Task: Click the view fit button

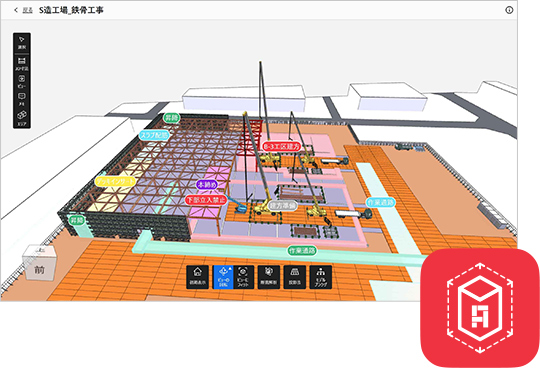Action: pos(243,277)
